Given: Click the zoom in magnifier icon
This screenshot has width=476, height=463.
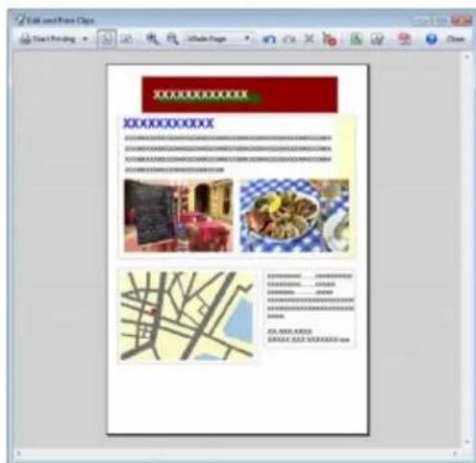Looking at the screenshot, I should click(x=153, y=39).
